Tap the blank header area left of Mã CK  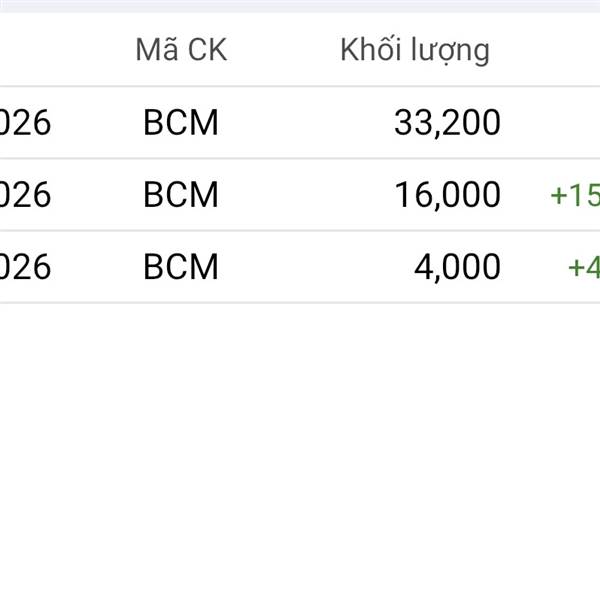[50, 50]
